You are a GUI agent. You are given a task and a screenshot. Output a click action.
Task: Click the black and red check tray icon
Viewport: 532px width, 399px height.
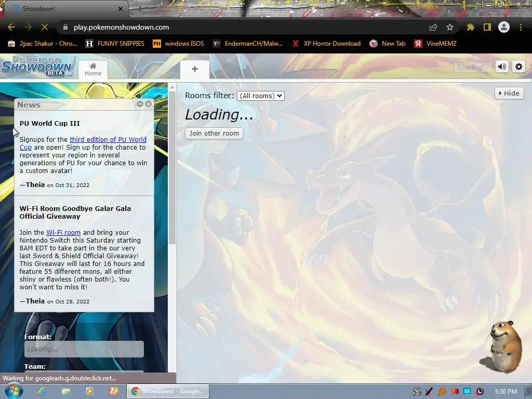coord(429,392)
